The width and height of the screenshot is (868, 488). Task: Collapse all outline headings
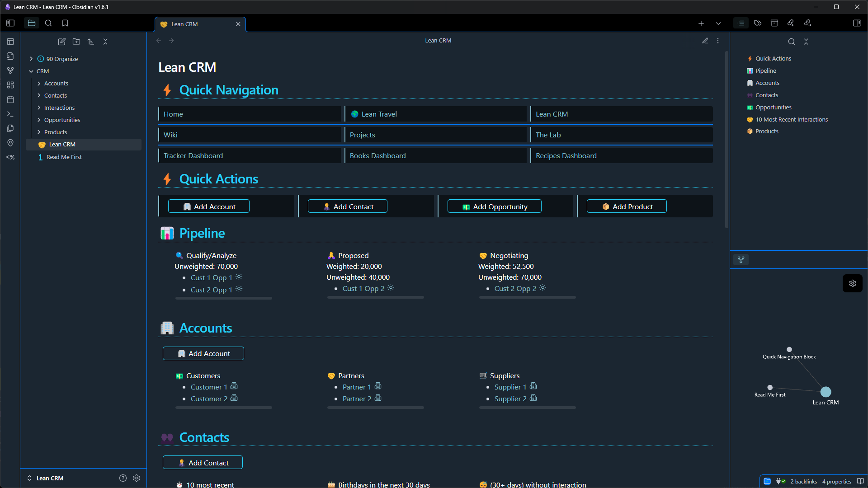click(806, 42)
